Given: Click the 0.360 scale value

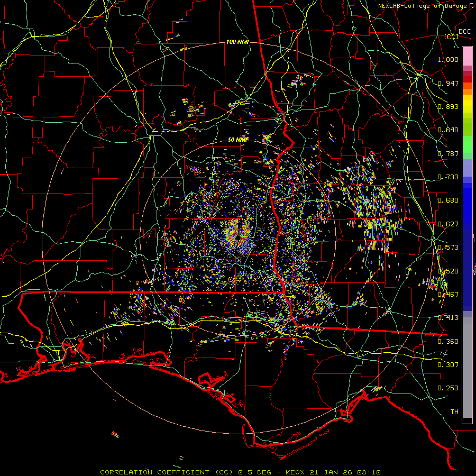Looking at the screenshot, I should 448,342.
